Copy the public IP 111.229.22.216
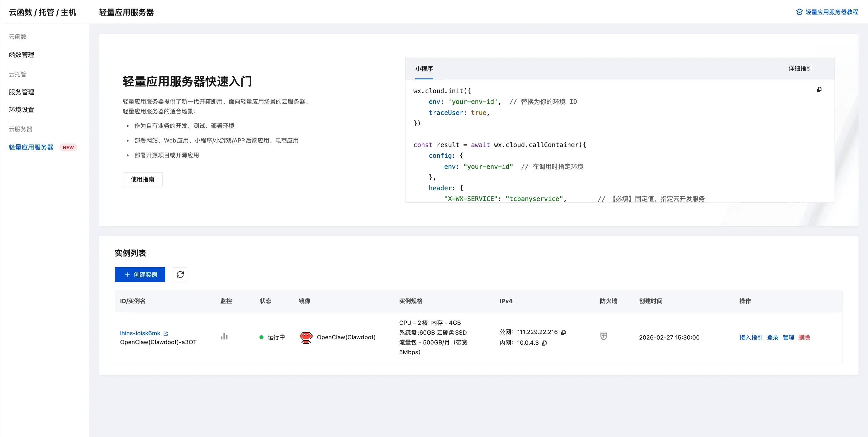Screen dimensions: 868x437 563,332
